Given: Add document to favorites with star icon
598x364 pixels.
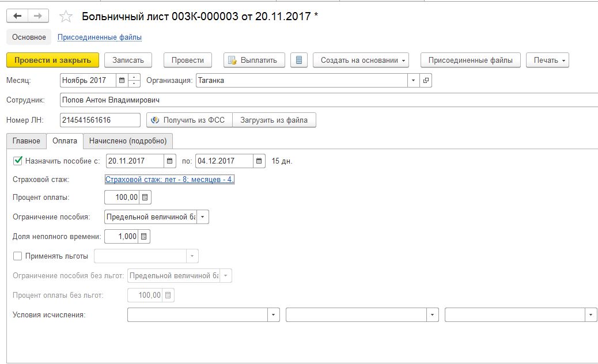Looking at the screenshot, I should [66, 16].
